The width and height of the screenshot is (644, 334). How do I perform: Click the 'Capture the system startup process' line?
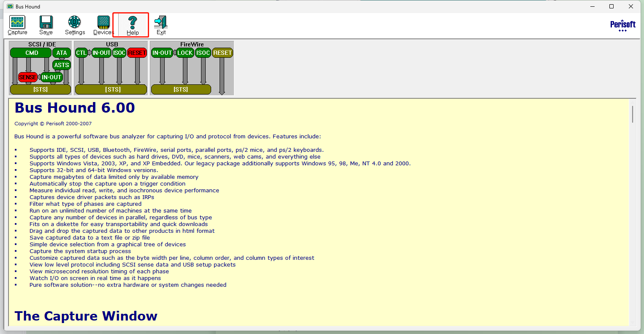[80, 251]
